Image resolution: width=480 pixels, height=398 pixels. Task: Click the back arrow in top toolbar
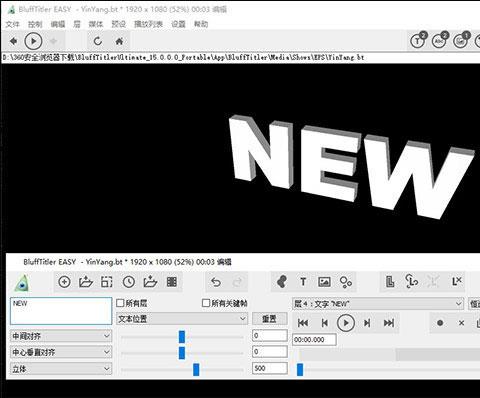(13, 41)
